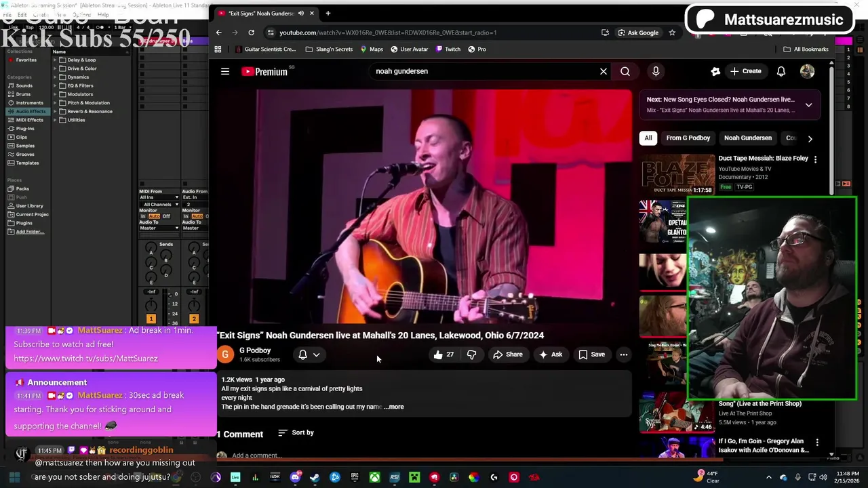The height and width of the screenshot is (488, 868).
Task: Open more actions ellipsis under video
Action: point(624,354)
